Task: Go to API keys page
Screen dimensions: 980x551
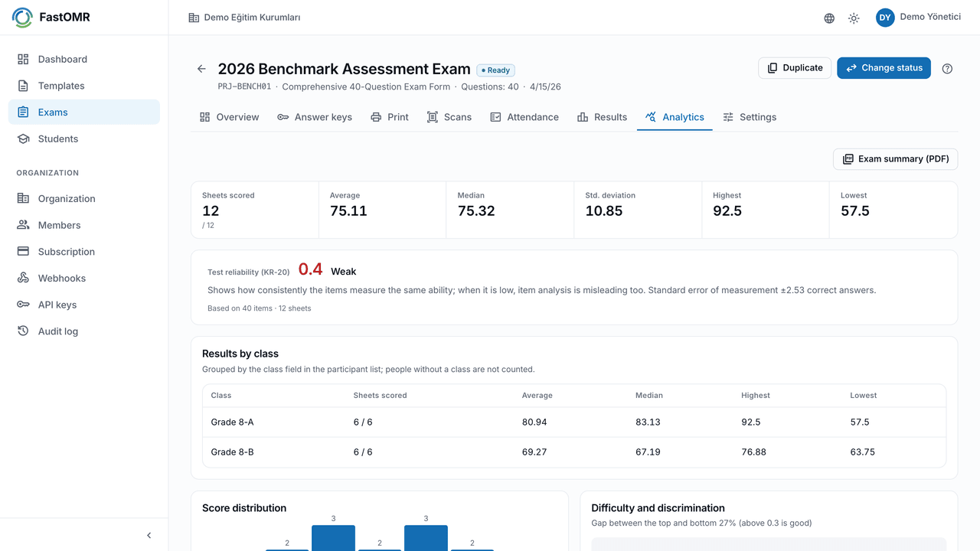Action: [x=84, y=305]
